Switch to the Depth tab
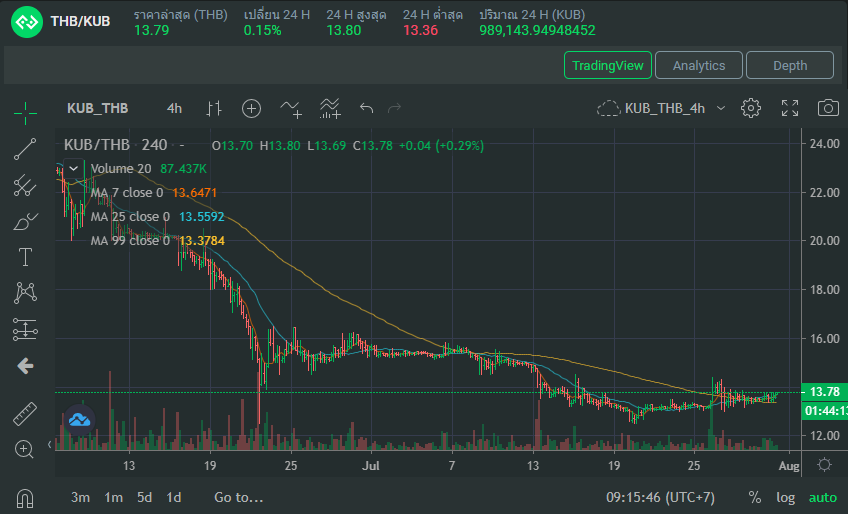This screenshot has width=848, height=514. pos(790,65)
